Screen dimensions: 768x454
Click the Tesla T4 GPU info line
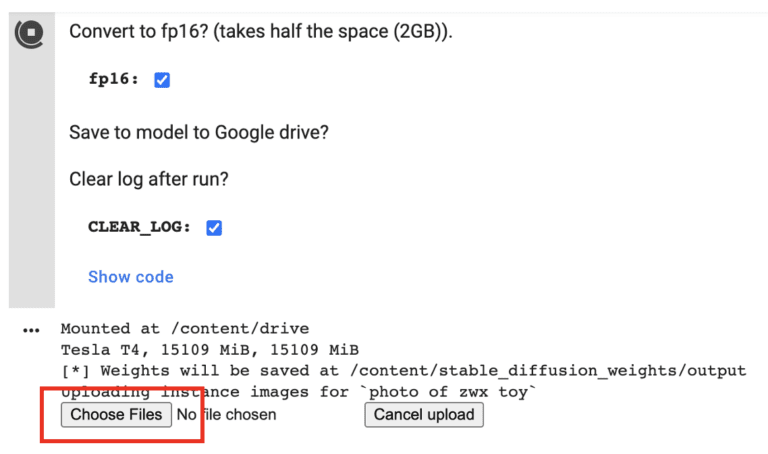209,350
